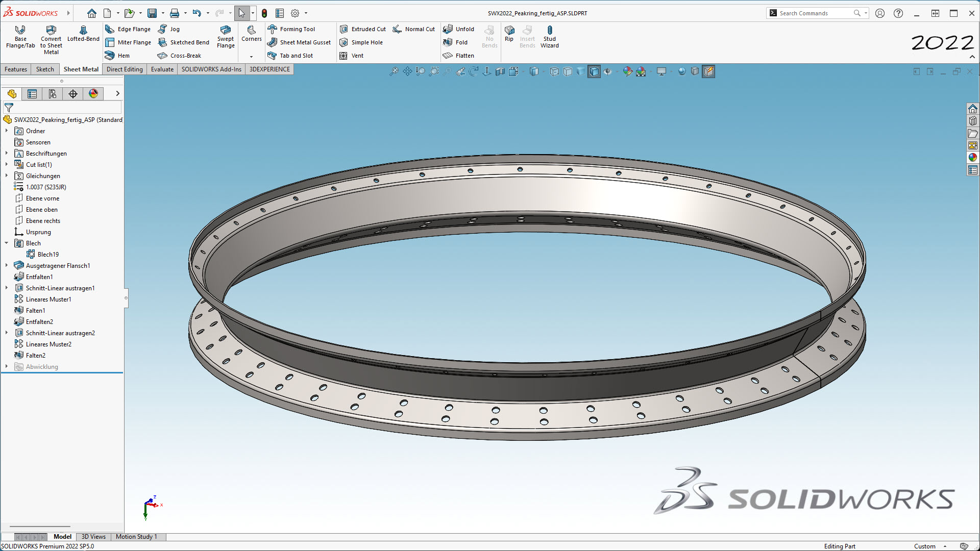Expand Ausgetragener Flansch1 feature
This screenshot has width=980, height=551.
click(x=7, y=266)
